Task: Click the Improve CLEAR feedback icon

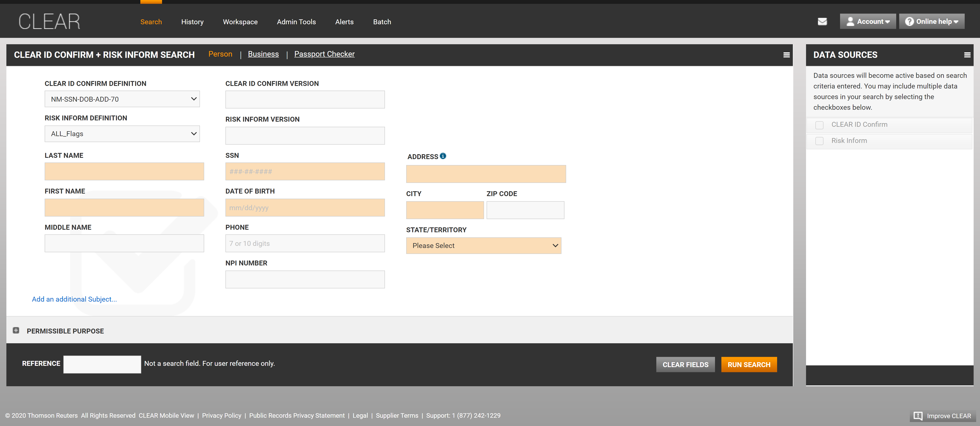Action: click(x=918, y=416)
